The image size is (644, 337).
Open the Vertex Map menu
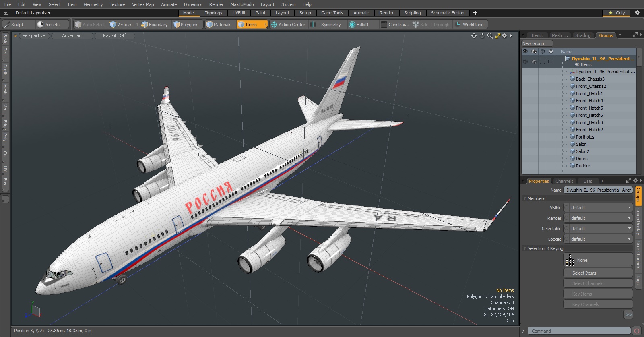click(143, 4)
